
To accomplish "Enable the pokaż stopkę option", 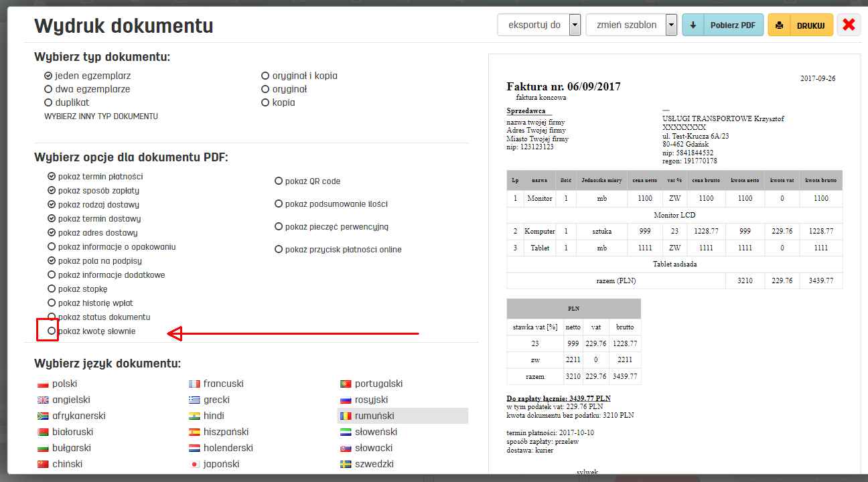I will 51,289.
